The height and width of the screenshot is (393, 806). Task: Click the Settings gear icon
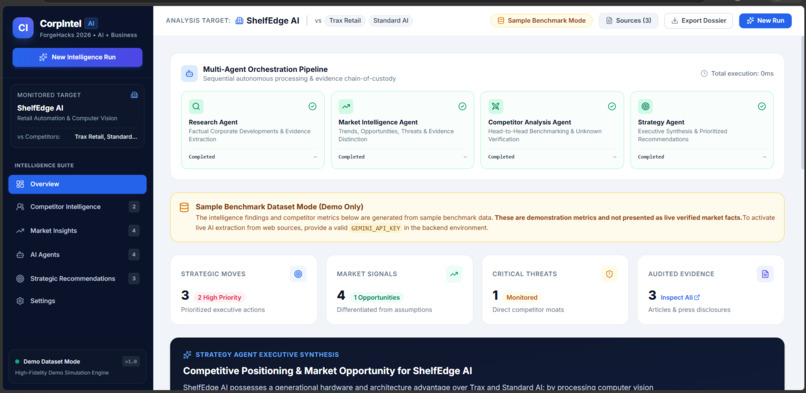tap(20, 301)
